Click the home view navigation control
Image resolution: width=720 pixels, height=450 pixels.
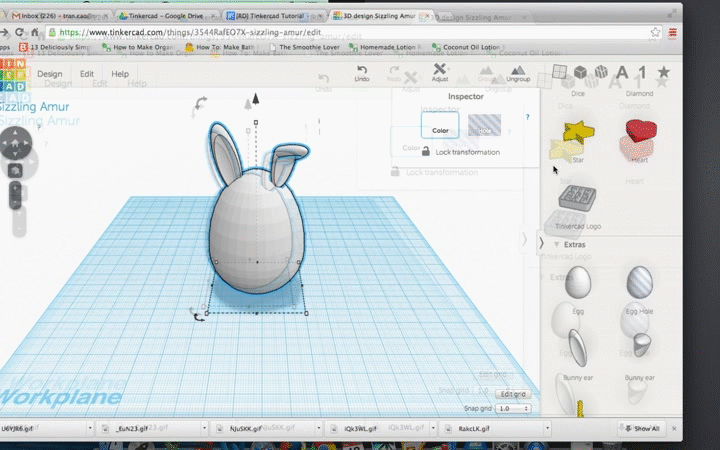click(17, 144)
